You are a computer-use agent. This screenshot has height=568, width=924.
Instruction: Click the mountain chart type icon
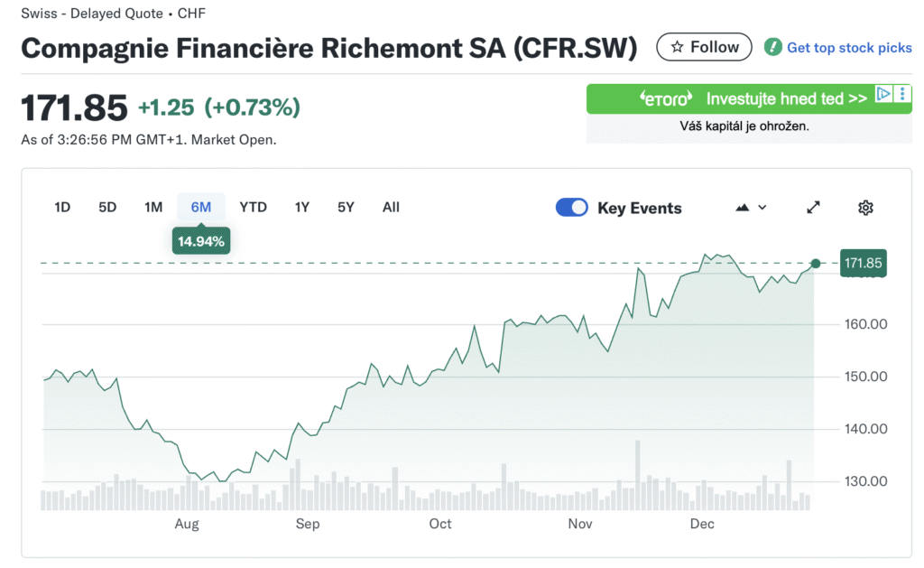[743, 208]
